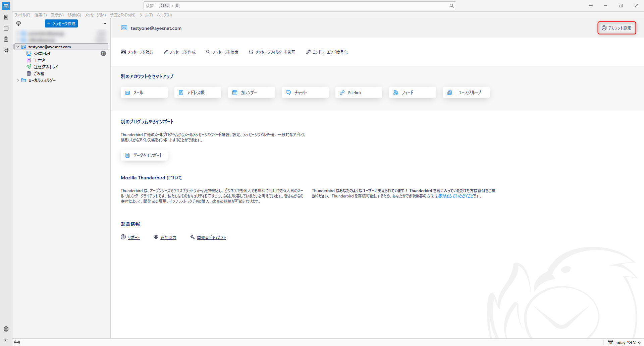Open エンドツーエンド暗号化 encryption settings

327,52
